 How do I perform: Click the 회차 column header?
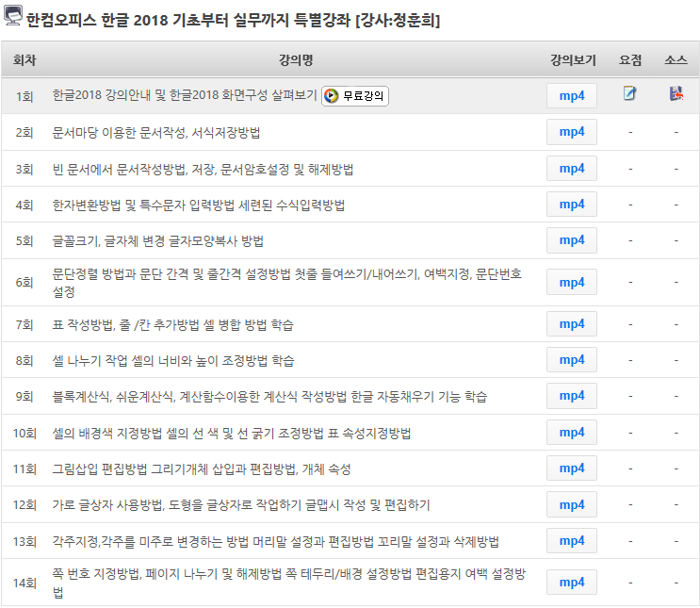pyautogui.click(x=24, y=60)
